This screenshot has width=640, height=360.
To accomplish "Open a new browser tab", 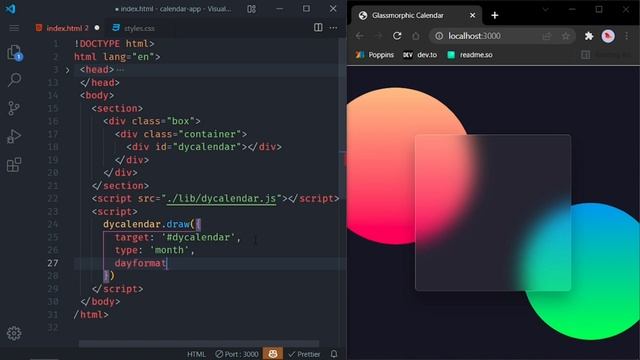I will 495,16.
